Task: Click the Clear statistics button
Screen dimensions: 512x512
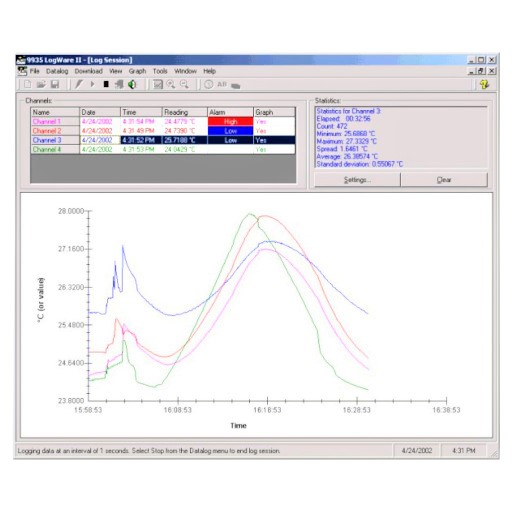Action: point(444,180)
